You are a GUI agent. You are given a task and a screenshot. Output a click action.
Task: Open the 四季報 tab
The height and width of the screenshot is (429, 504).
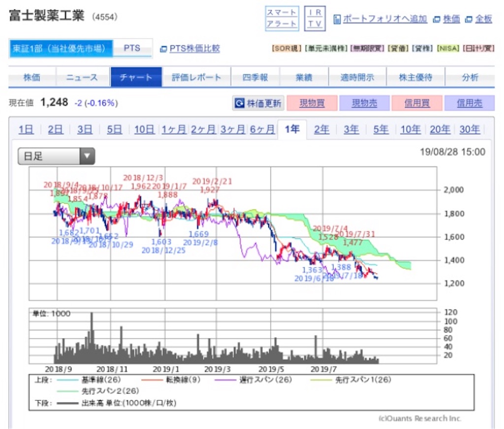(255, 77)
